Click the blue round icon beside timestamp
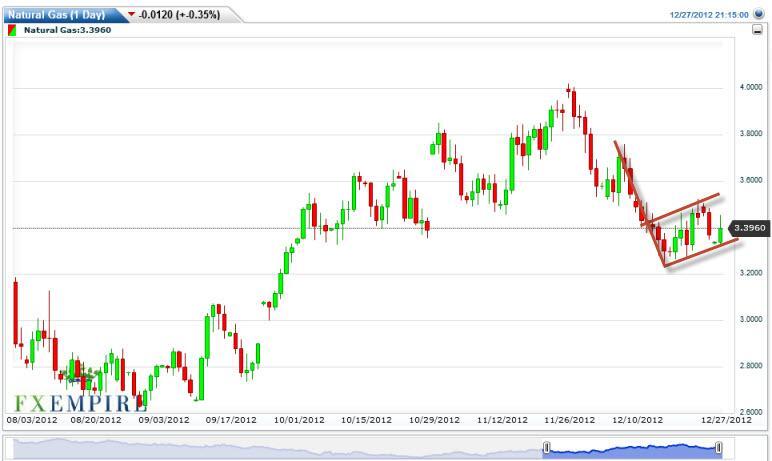The height and width of the screenshot is (461, 772). pos(757,15)
